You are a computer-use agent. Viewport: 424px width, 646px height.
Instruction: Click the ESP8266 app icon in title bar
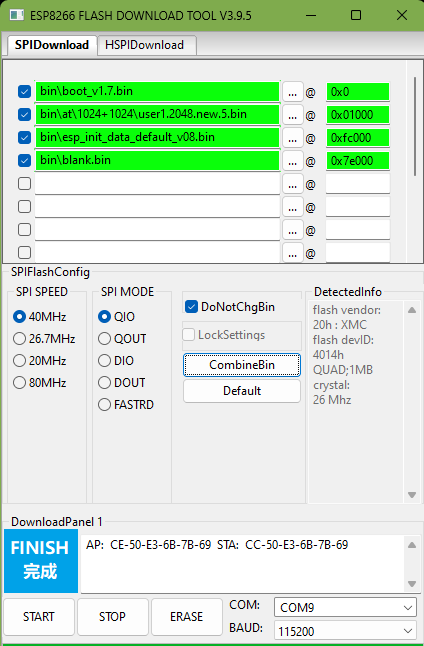[x=17, y=16]
